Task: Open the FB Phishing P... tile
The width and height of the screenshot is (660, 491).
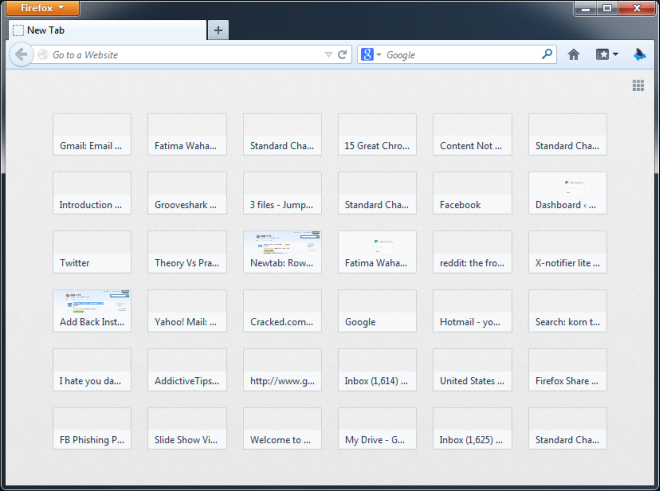Action: click(92, 428)
